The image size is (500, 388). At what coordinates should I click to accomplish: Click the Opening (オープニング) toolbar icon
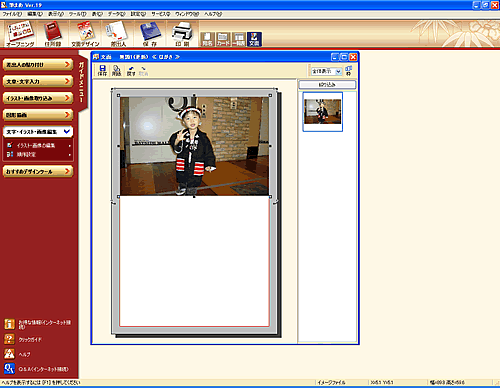[20, 34]
